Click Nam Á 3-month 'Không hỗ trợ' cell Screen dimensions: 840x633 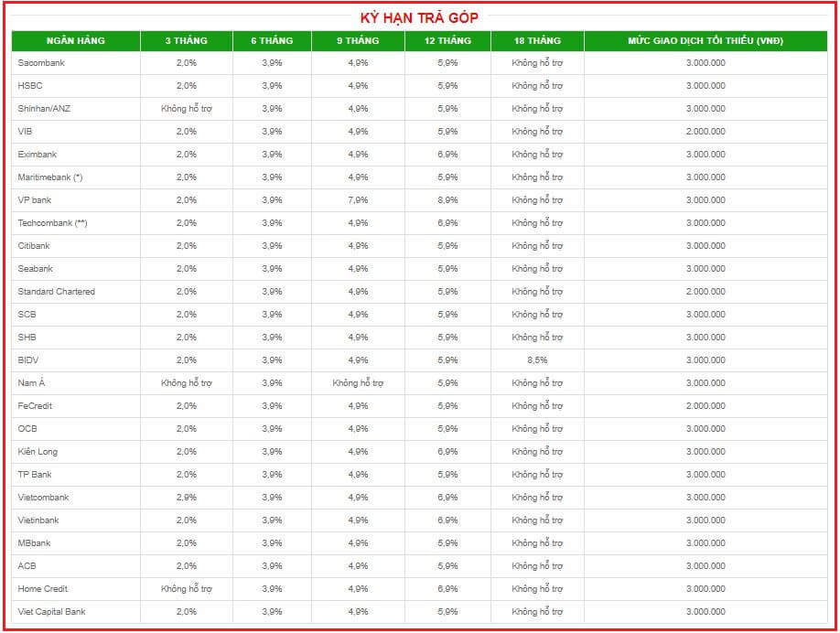point(187,383)
